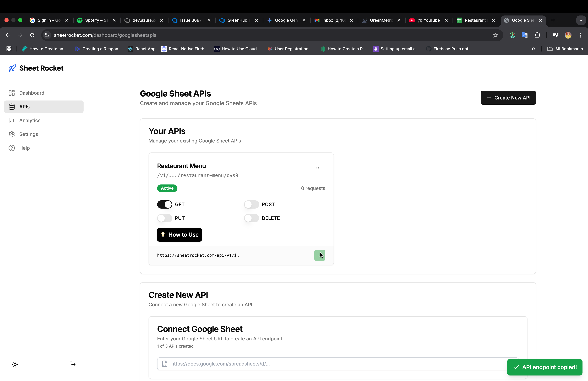Open Chrome three-dot menu
588x381 pixels.
tap(580, 35)
